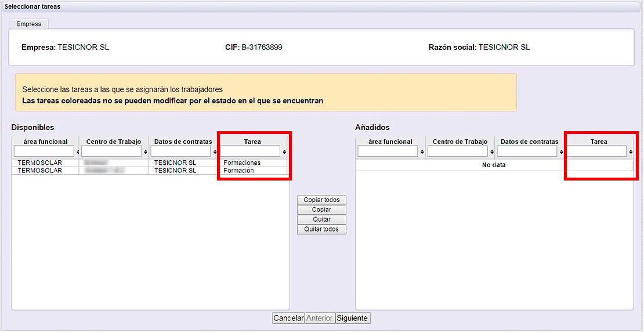Select the Formaciones task row
The image size is (644, 332).
(150, 163)
